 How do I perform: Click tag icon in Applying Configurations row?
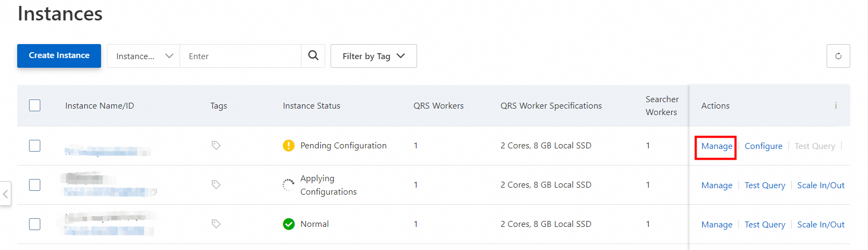point(216,184)
